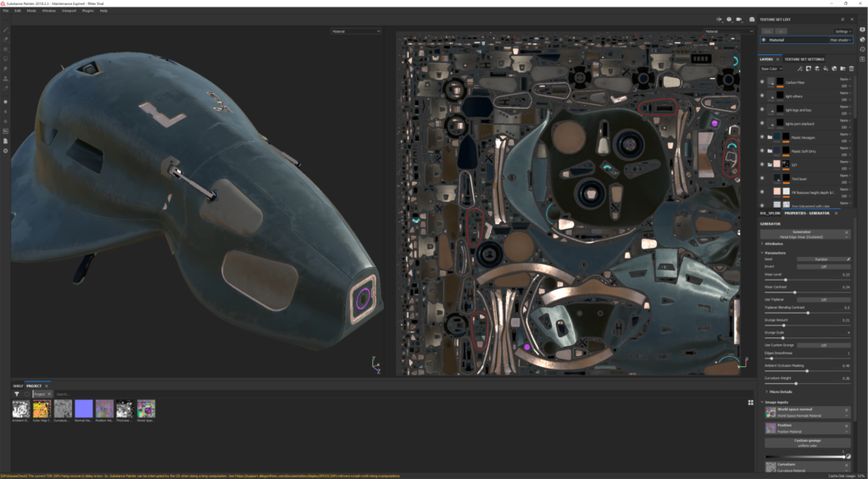
Task: Switch the shelf grid view icon
Action: [x=751, y=403]
